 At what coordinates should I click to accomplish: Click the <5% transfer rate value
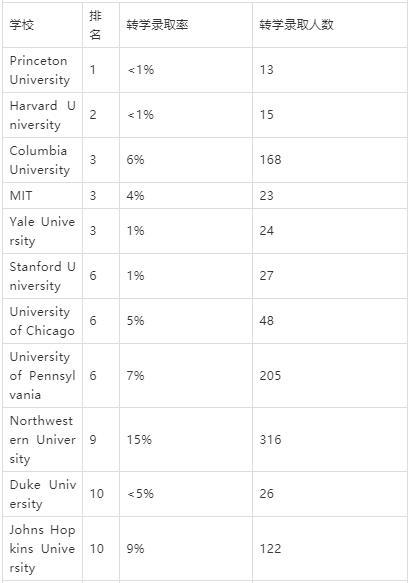(140, 494)
